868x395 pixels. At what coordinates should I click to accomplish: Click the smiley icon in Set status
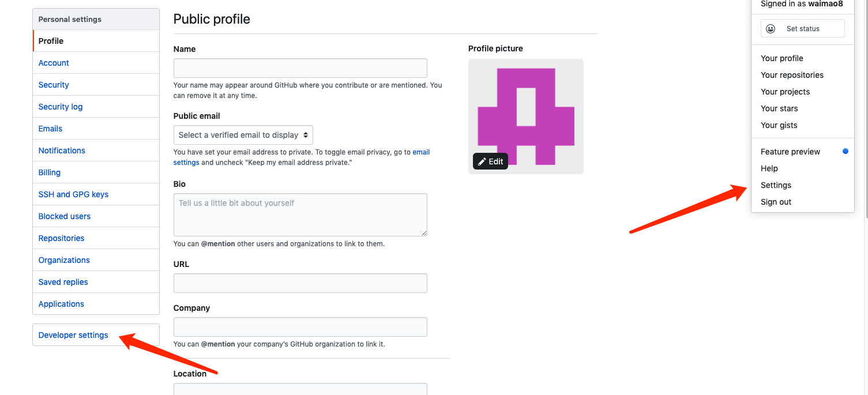click(x=771, y=29)
